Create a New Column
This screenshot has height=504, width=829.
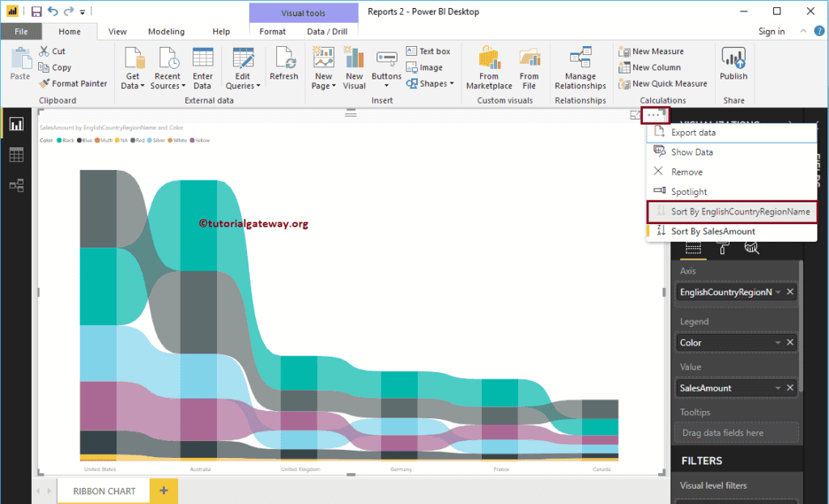[649, 67]
